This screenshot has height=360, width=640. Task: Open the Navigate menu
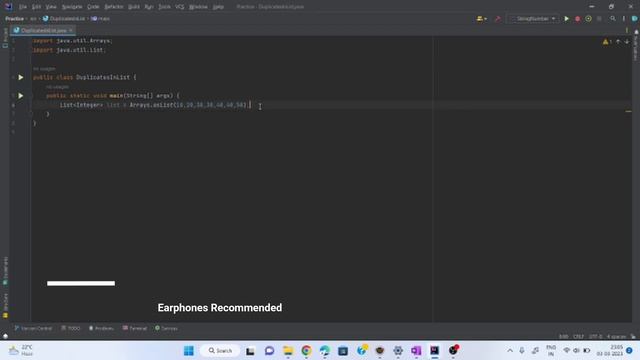point(72,7)
